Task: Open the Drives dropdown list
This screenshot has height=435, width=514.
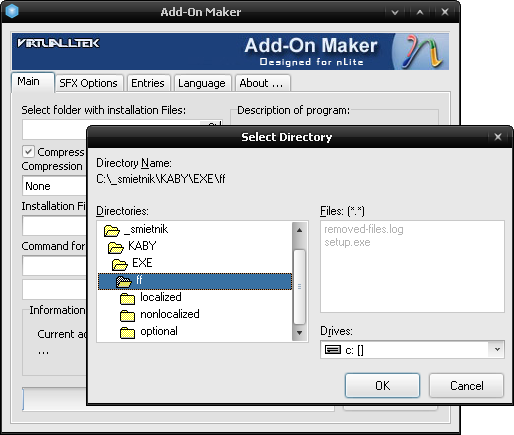Action: pyautogui.click(x=497, y=349)
